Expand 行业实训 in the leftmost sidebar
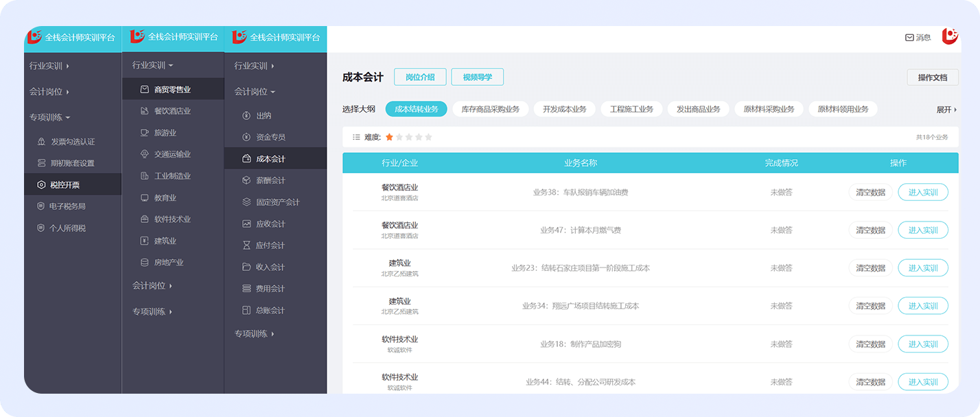This screenshot has width=980, height=417. [49, 66]
